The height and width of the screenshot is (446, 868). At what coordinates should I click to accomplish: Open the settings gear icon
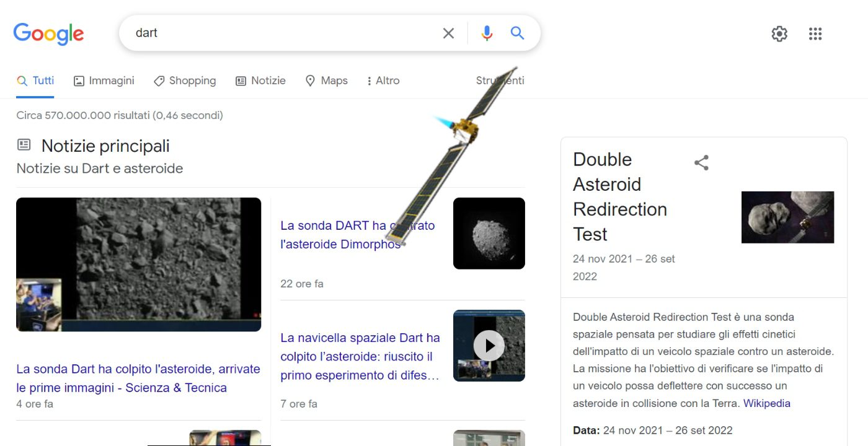tap(779, 34)
